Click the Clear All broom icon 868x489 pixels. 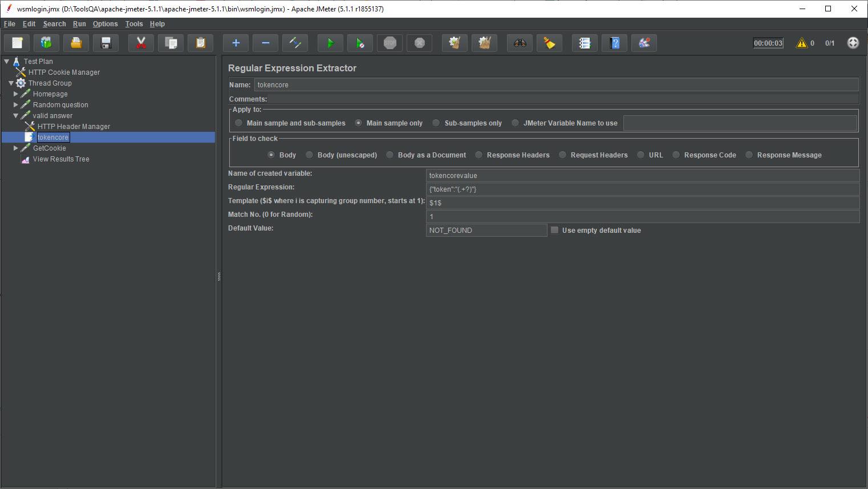[484, 43]
